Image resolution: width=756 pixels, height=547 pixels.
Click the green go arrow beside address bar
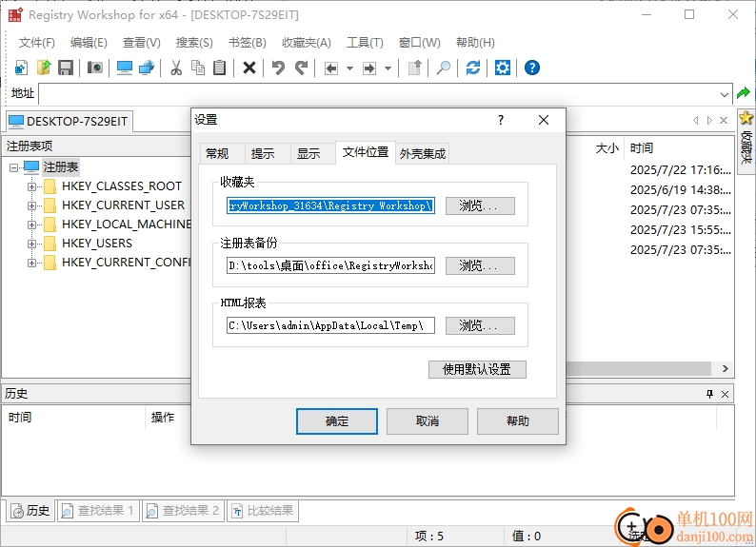coord(744,93)
